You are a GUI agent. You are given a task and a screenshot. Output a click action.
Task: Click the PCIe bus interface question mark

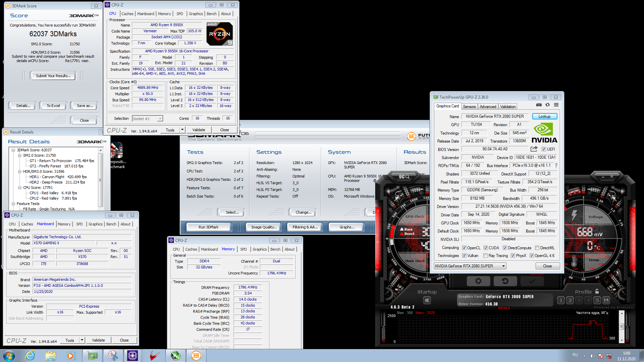click(556, 165)
